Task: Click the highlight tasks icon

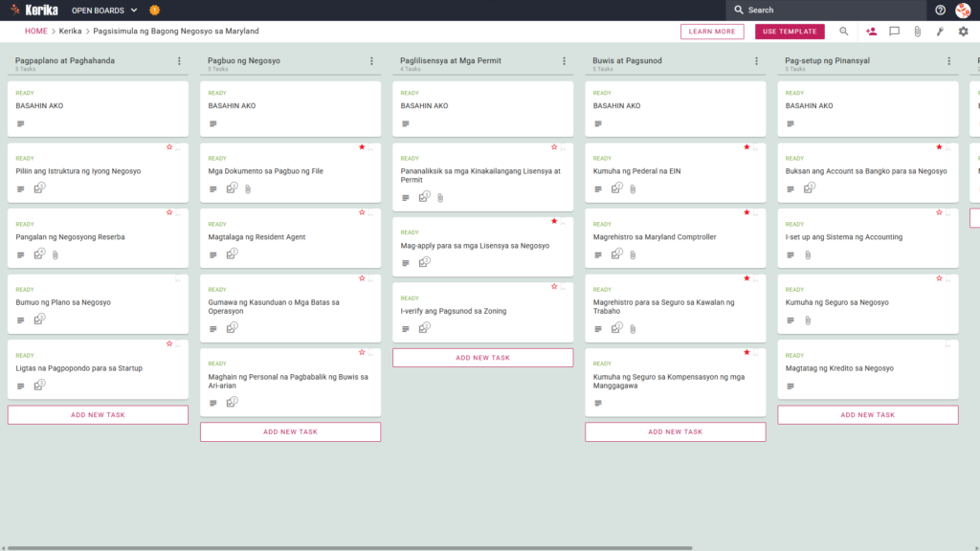Action: (940, 32)
